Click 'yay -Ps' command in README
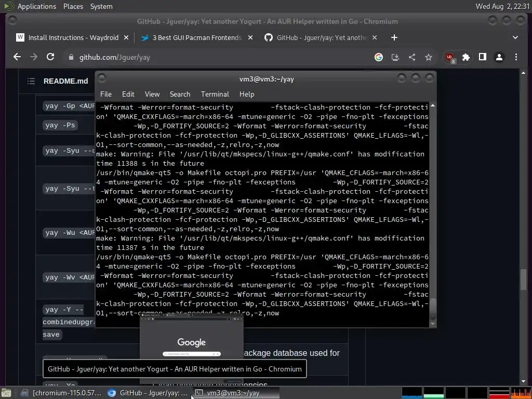 [x=60, y=125]
